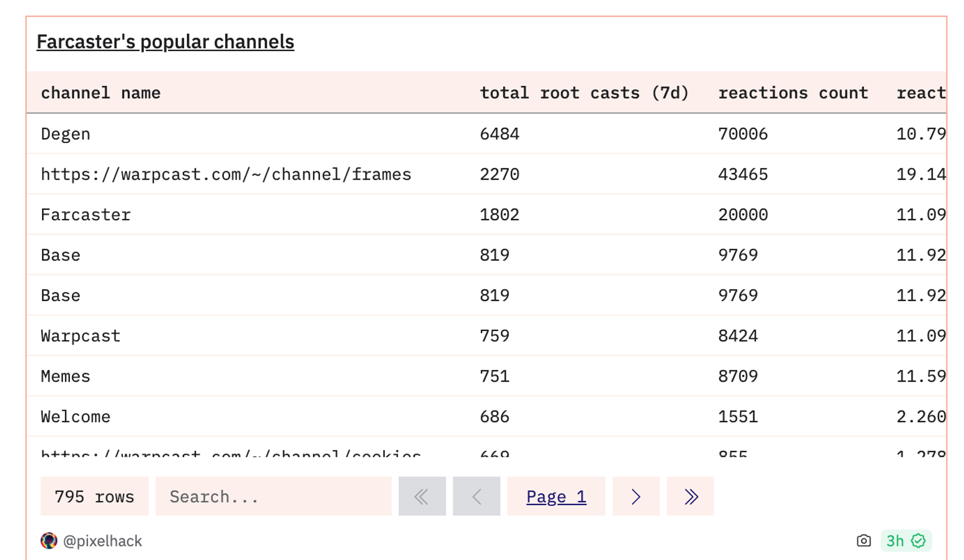Click the previous page chevron button
The image size is (964, 560).
(x=476, y=496)
